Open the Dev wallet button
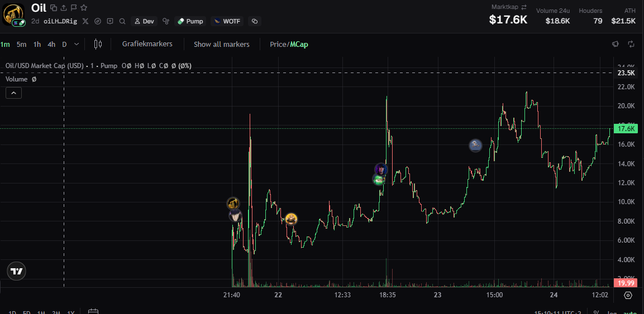The image size is (644, 314). (x=144, y=21)
